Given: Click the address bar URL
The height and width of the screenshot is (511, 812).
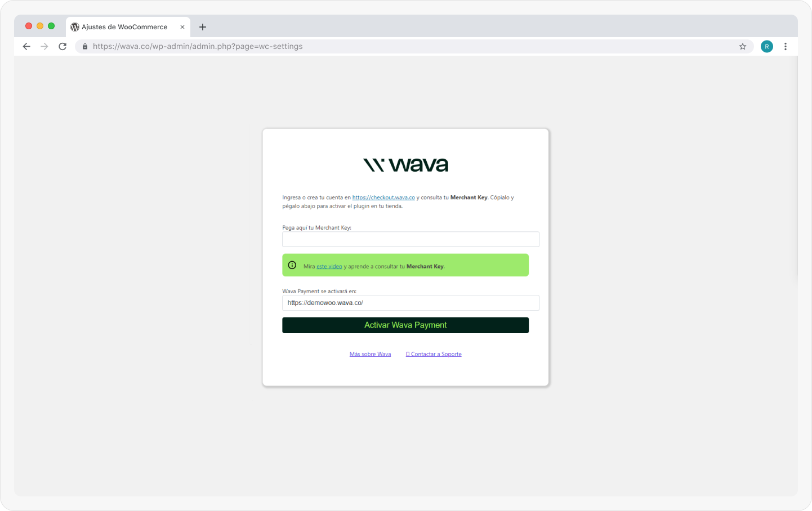Looking at the screenshot, I should 198,47.
